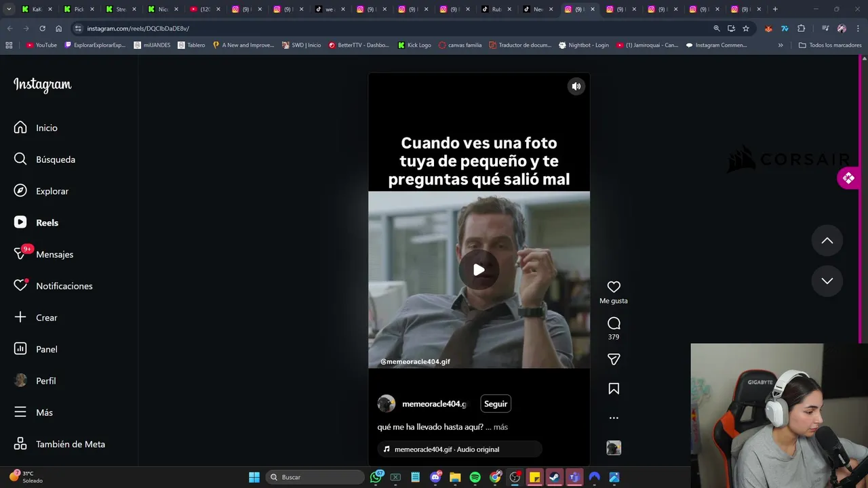This screenshot has width=868, height=488.
Task: Open the miUANDES bookmark
Action: (x=152, y=45)
